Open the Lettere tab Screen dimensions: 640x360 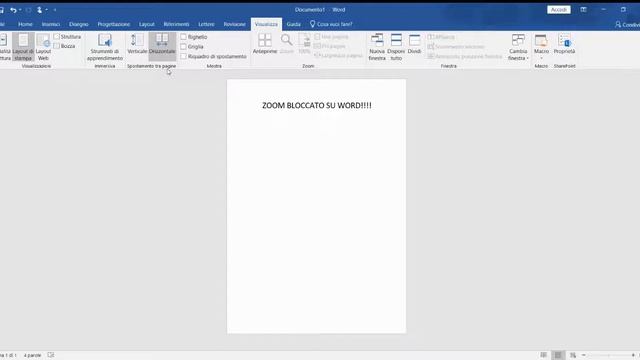coord(206,24)
